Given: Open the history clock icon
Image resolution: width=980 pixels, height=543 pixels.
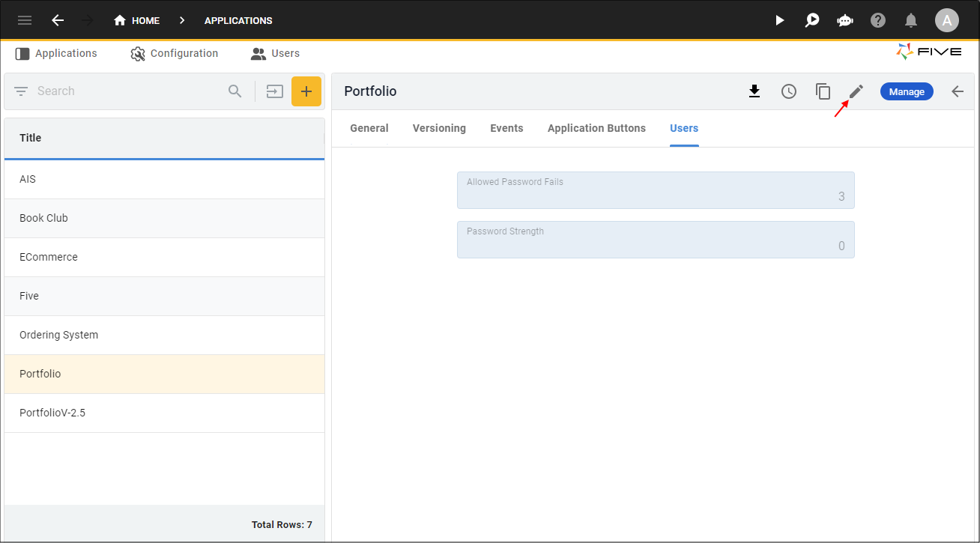Looking at the screenshot, I should 789,91.
